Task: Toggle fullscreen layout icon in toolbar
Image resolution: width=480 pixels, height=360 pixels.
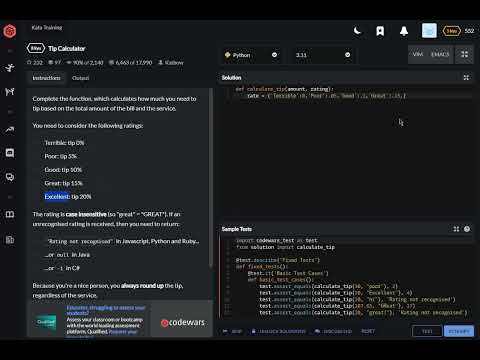Action: coord(464,54)
